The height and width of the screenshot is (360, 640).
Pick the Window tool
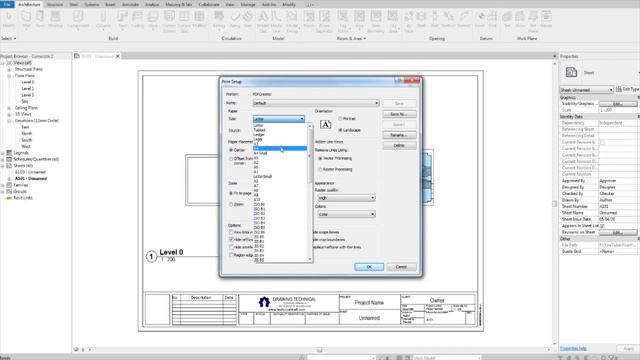click(55, 20)
